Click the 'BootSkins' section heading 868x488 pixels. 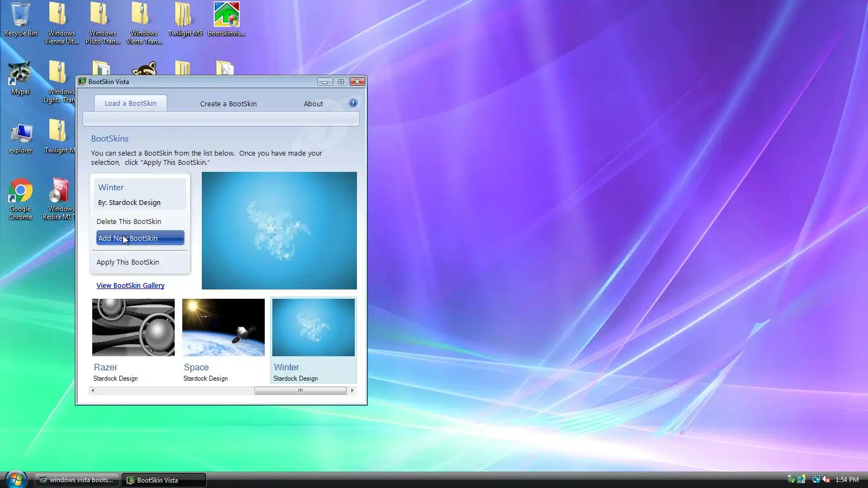(110, 139)
